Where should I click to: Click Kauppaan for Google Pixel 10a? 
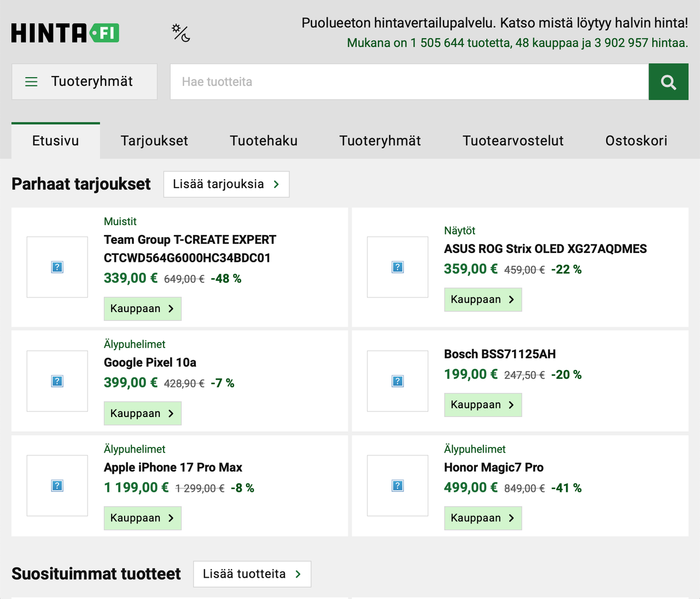[x=143, y=414]
